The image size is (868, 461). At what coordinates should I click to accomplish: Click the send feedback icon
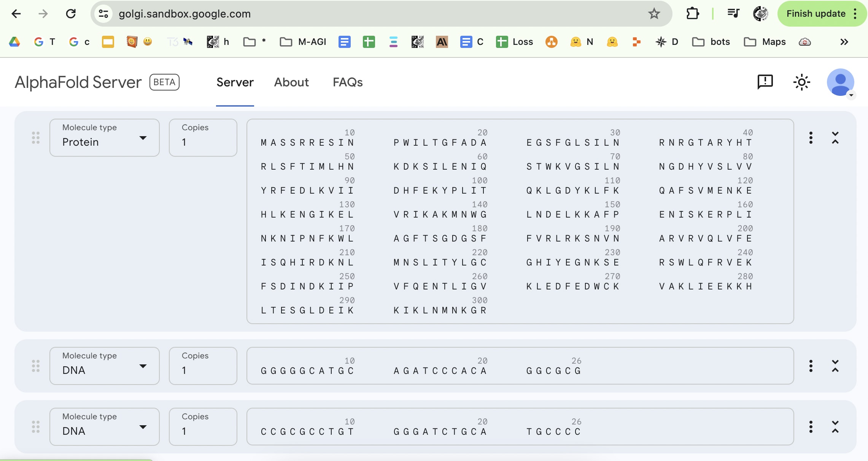click(x=765, y=82)
